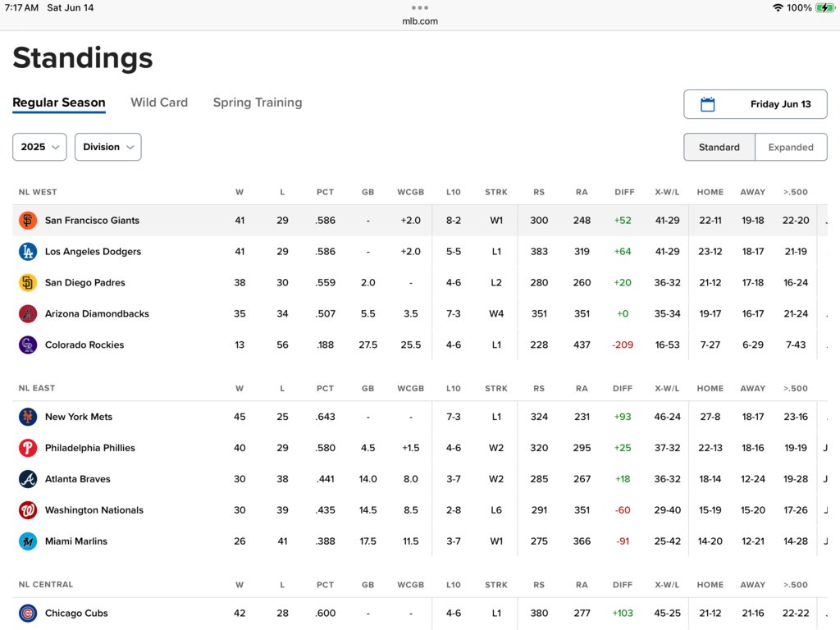This screenshot has width=840, height=630.
Task: Click the New York Mets logo
Action: (28, 416)
